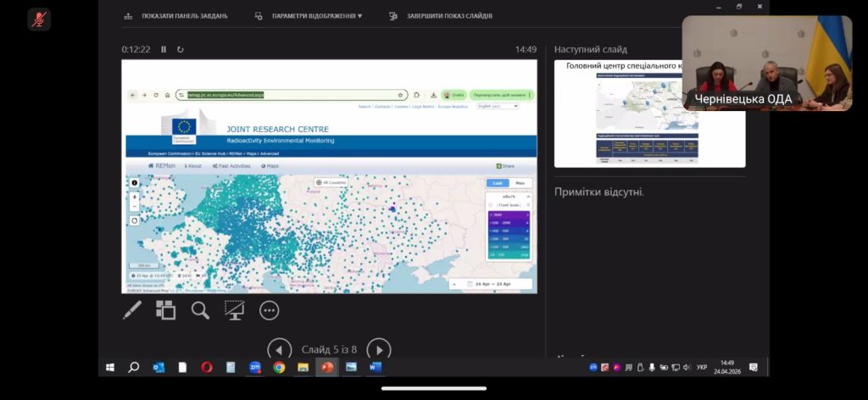Open the Windows notification center
This screenshot has width=868, height=400.
click(753, 367)
